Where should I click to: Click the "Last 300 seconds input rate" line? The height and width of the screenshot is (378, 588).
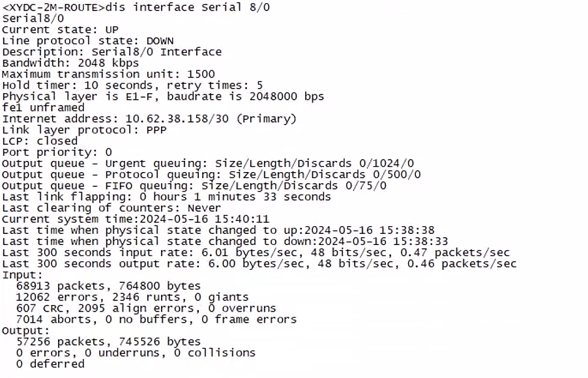click(256, 252)
